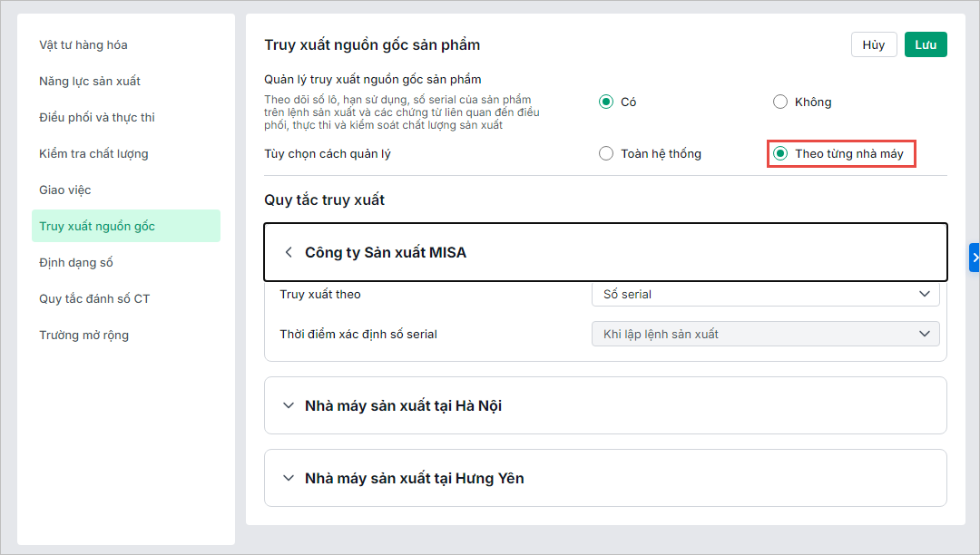Open the Truy xuất theo dropdown
The width and height of the screenshot is (980, 555).
point(765,295)
